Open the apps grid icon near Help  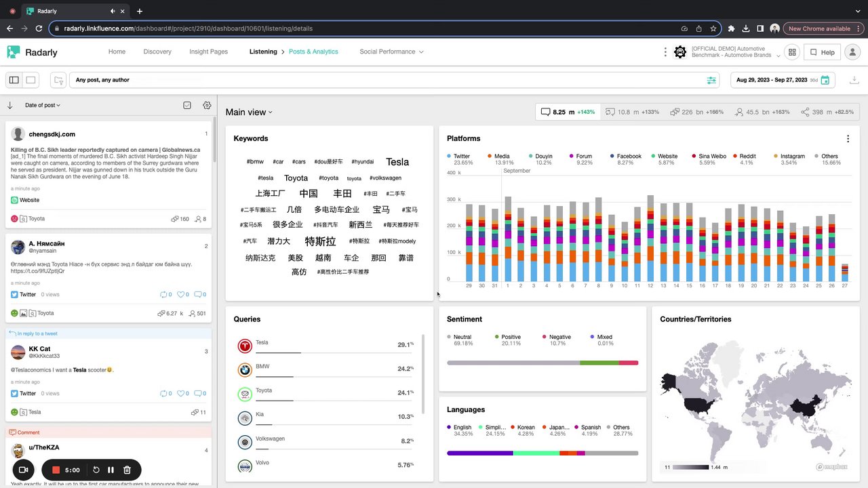pos(791,52)
